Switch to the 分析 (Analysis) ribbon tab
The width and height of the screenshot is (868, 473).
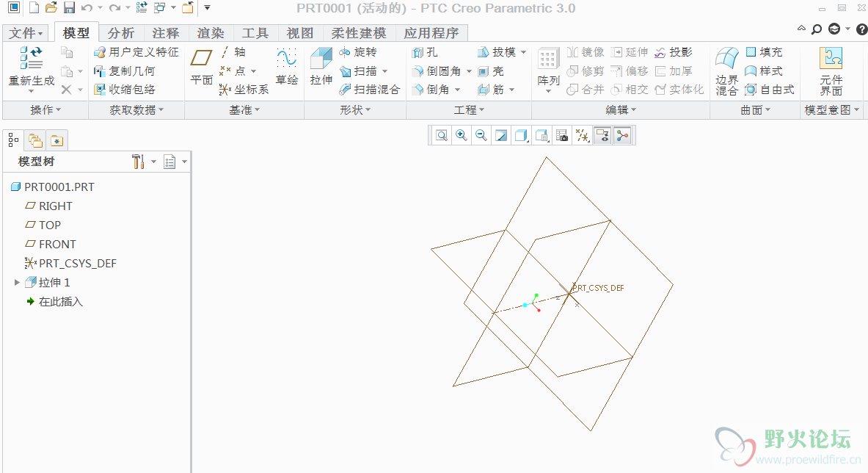pos(121,33)
